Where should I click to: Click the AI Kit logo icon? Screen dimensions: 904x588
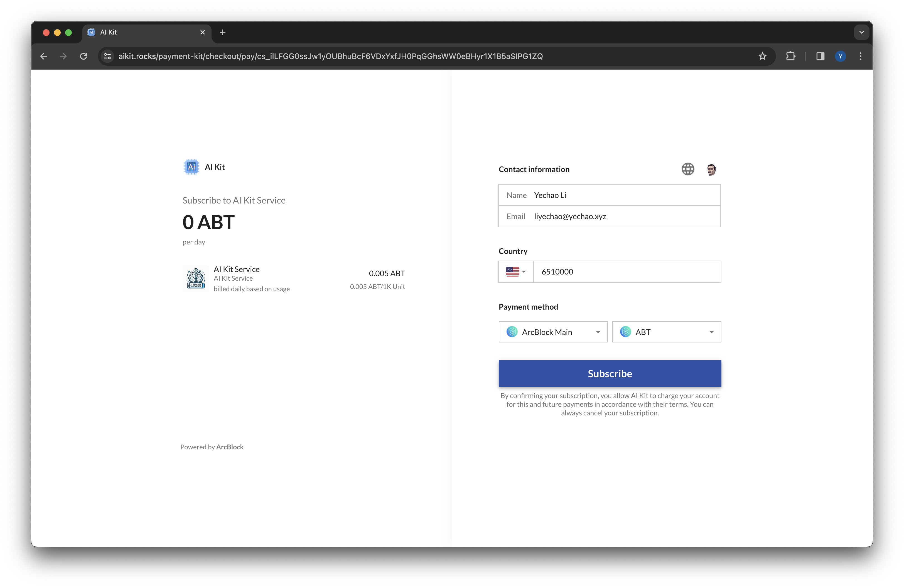[191, 167]
